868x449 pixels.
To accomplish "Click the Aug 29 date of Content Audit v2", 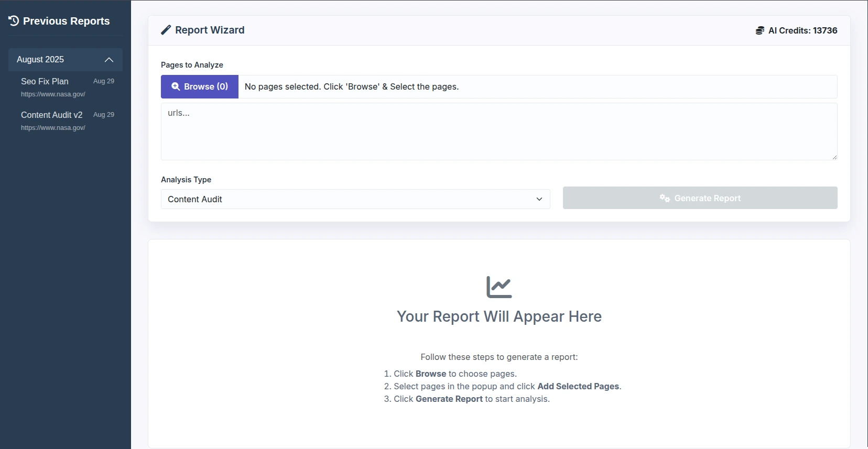I will 104,115.
